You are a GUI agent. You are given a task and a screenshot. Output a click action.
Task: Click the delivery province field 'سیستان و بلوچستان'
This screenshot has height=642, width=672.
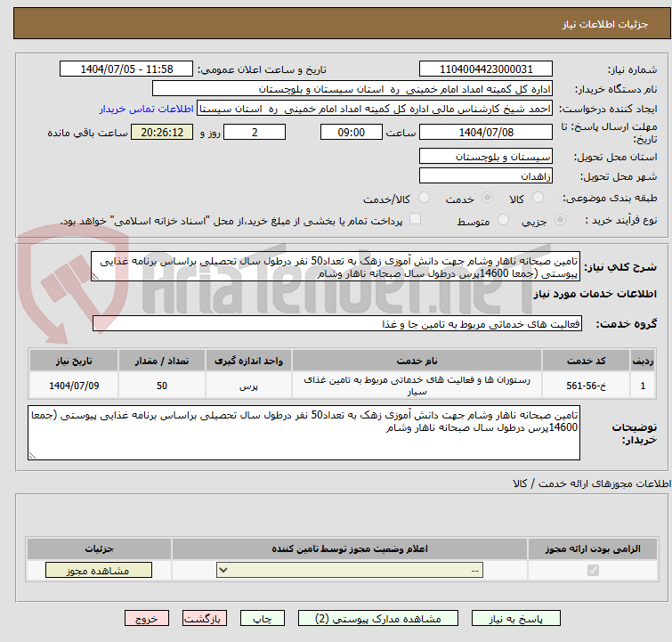[486, 157]
